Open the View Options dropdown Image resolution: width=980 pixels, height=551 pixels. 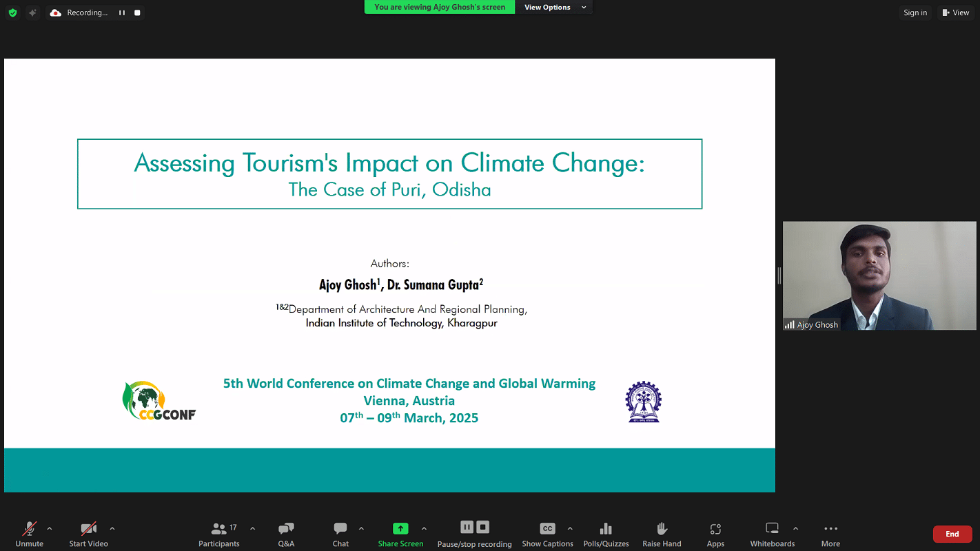(x=555, y=7)
